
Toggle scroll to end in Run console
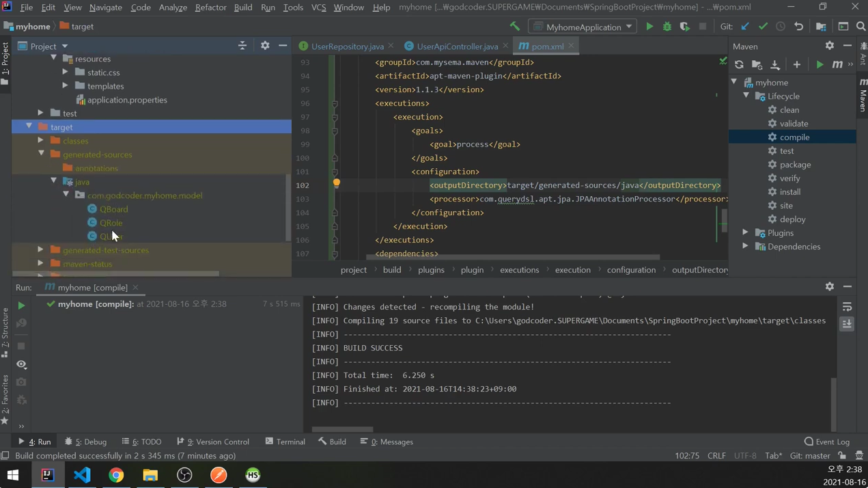pos(847,324)
